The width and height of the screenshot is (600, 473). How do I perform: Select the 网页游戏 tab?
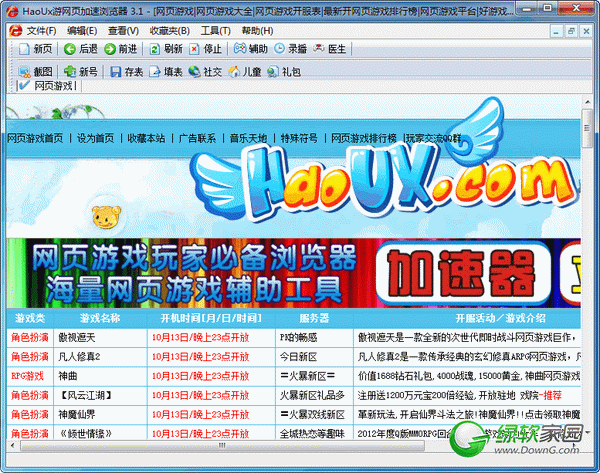click(x=49, y=86)
